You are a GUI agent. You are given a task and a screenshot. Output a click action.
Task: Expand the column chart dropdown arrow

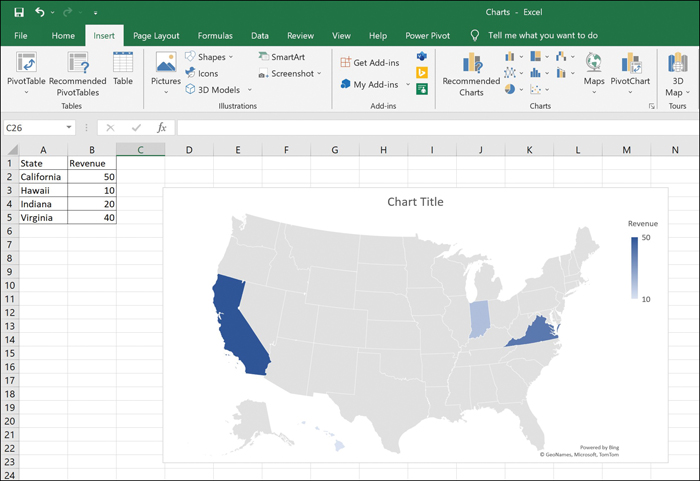(521, 57)
